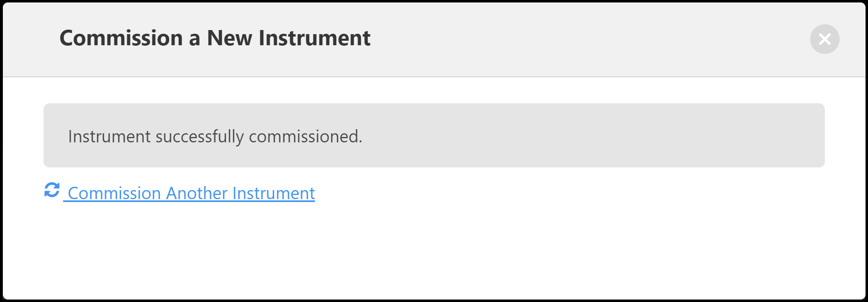The image size is (868, 302).
Task: Click the 'Commission a New Instrument' title
Action: (215, 38)
